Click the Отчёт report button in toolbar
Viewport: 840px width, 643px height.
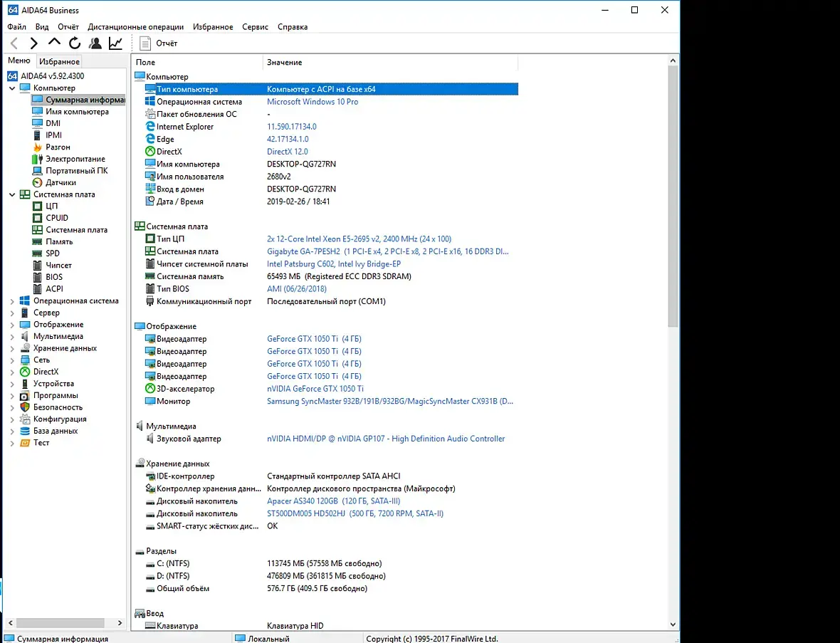159,43
